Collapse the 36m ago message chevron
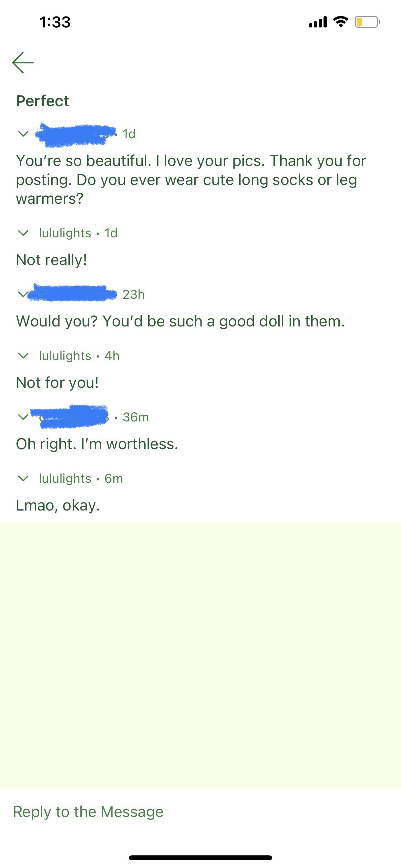The image size is (401, 868). pos(23,417)
